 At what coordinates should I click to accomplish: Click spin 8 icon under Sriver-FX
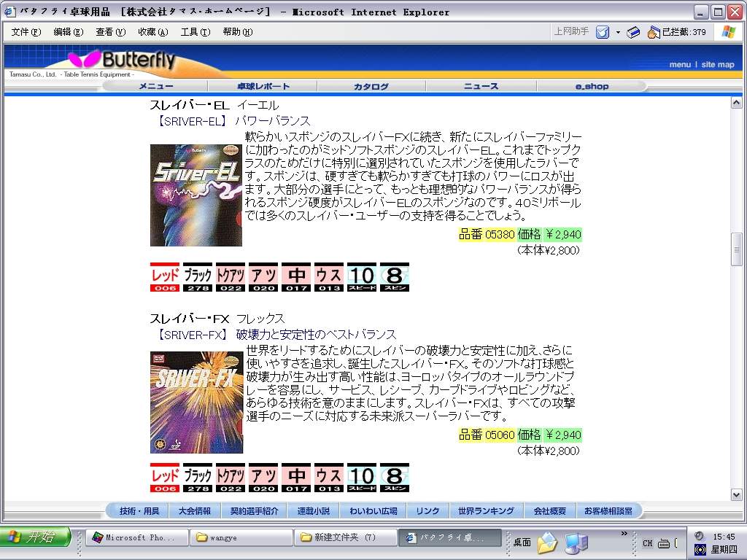[395, 477]
